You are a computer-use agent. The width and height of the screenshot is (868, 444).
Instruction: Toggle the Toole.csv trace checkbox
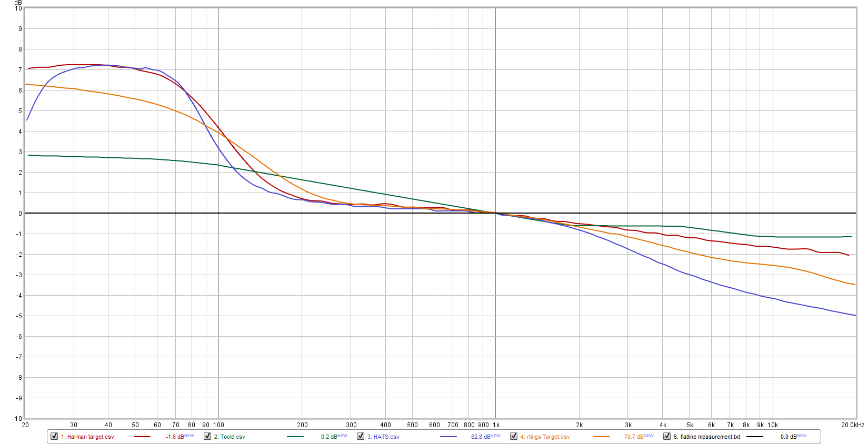[x=207, y=436]
